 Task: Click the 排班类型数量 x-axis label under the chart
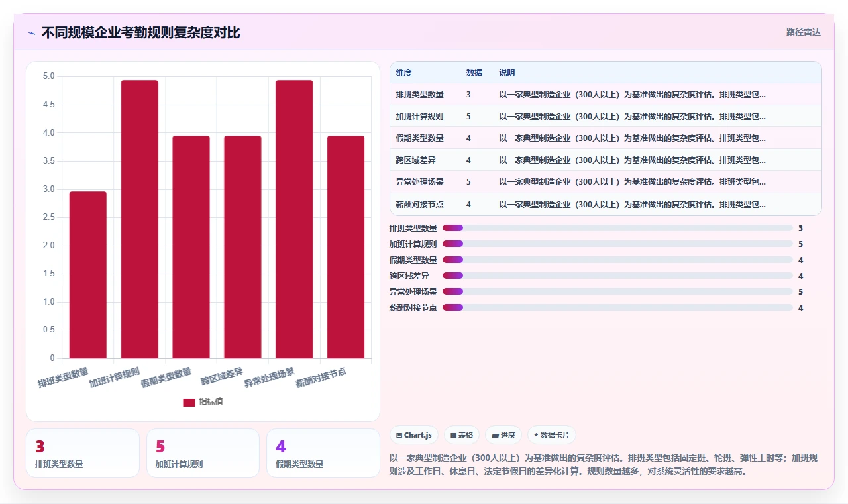coord(64,378)
